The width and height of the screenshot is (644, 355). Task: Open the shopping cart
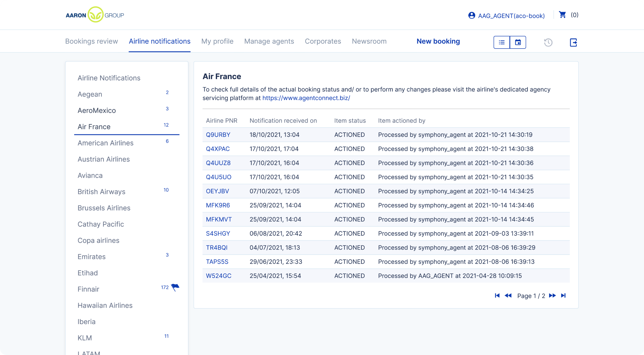563,15
